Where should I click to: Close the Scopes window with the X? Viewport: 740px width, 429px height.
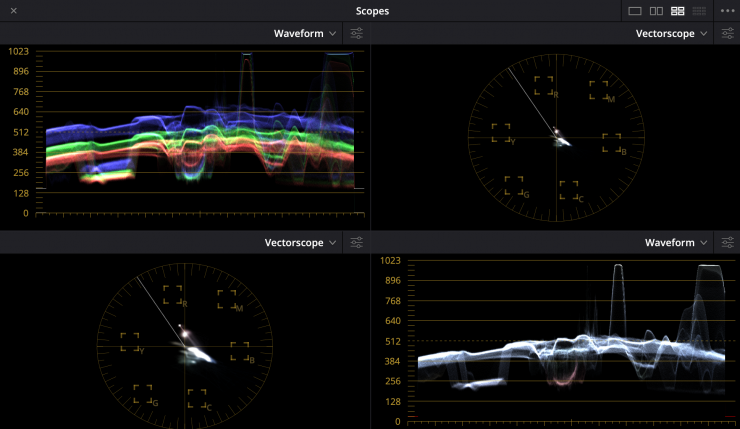(x=13, y=11)
